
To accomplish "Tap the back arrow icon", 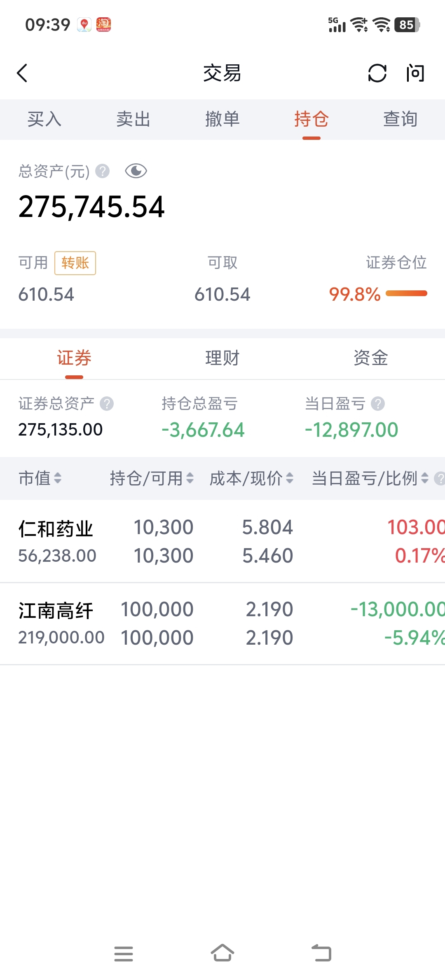I will coord(22,73).
